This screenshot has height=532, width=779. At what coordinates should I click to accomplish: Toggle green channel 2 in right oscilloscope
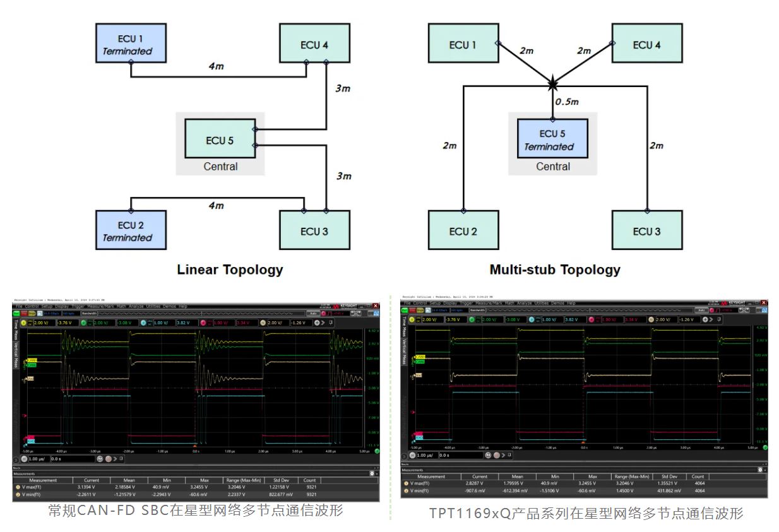pyautogui.click(x=471, y=319)
